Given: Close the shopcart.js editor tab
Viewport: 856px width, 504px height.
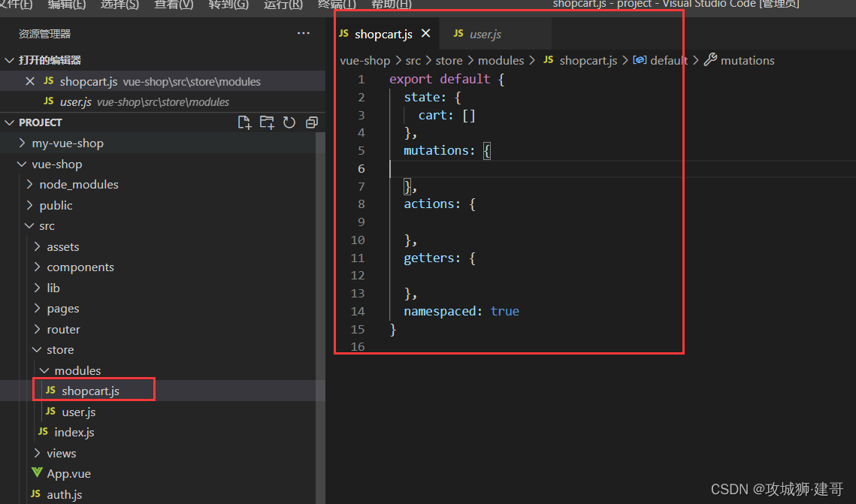Looking at the screenshot, I should point(426,33).
